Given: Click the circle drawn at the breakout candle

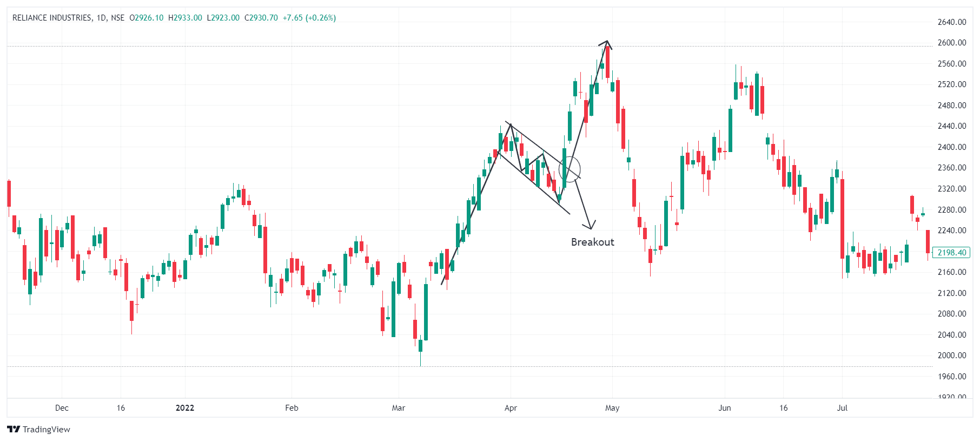Looking at the screenshot, I should pos(570,169).
